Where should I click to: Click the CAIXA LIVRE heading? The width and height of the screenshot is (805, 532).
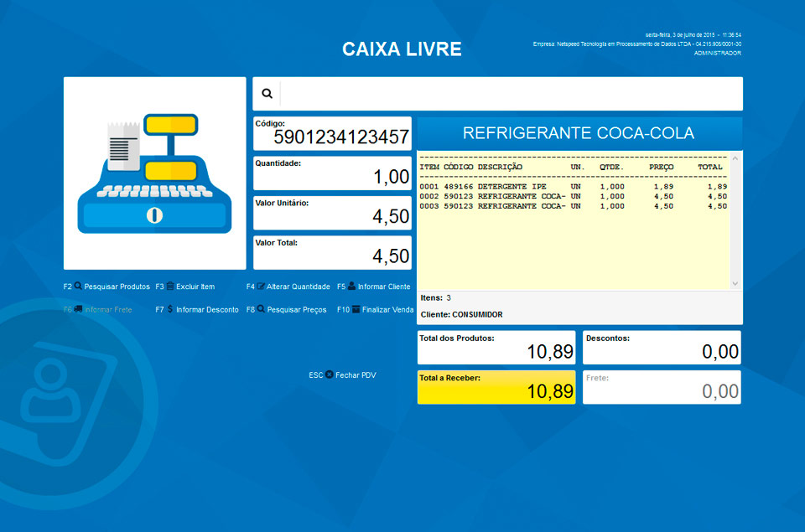(x=402, y=49)
